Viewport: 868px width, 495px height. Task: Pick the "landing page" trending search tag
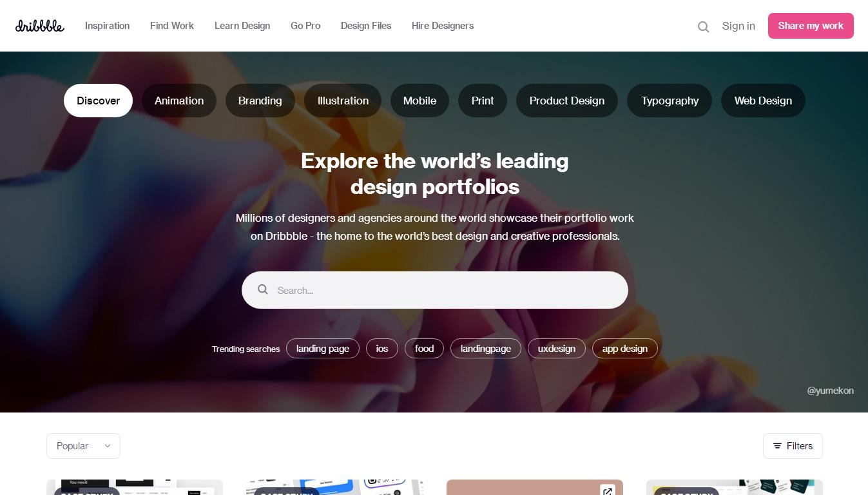[323, 349]
